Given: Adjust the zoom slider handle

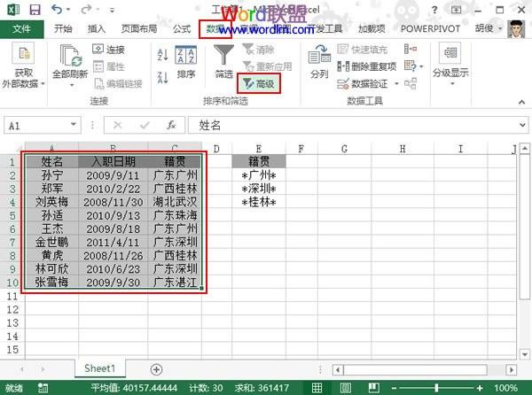Looking at the screenshot, I should 436,388.
